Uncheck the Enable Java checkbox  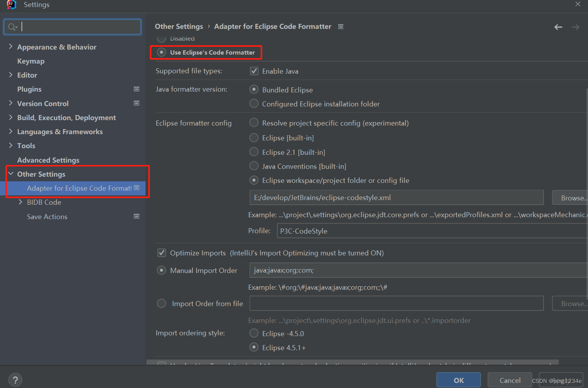point(254,71)
